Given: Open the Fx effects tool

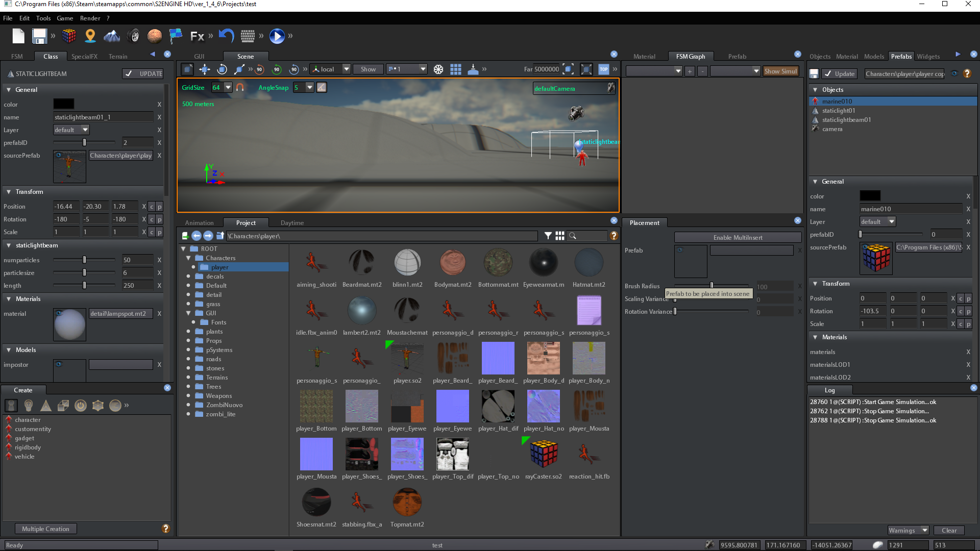Looking at the screenshot, I should [197, 36].
